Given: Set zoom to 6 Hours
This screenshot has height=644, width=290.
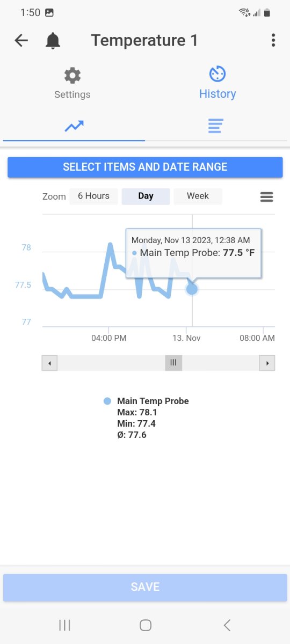Looking at the screenshot, I should [x=93, y=196].
